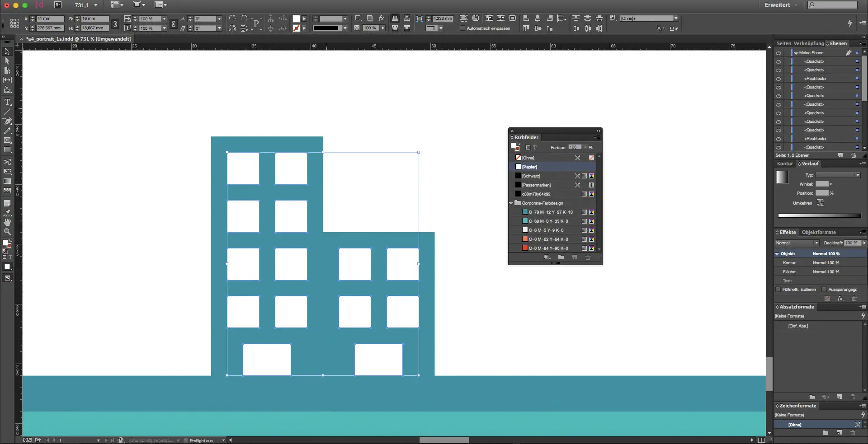This screenshot has width=868, height=444.
Task: Hide the Meine Ebene layer via eye icon
Action: (778, 53)
